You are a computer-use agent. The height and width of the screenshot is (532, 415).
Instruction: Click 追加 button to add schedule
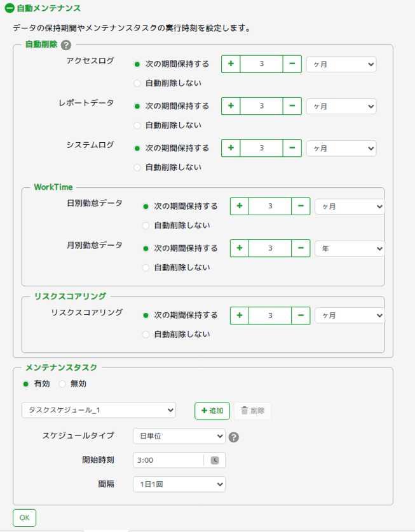(212, 411)
